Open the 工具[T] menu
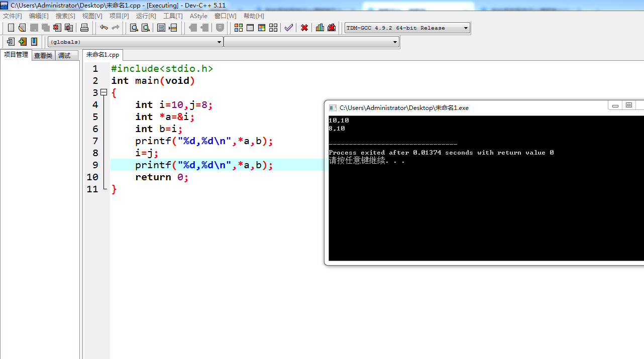Screen dimensions: 644x359 (x=173, y=16)
